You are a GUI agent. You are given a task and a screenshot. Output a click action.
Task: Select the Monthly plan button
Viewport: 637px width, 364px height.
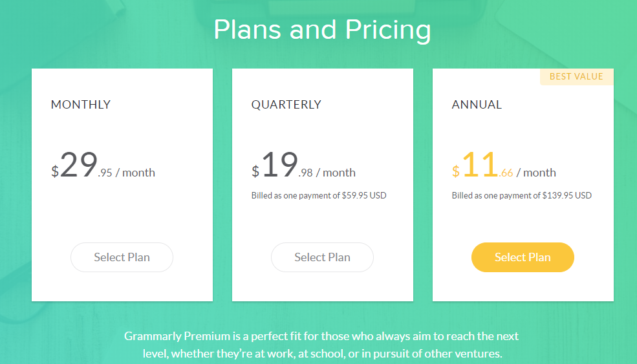(x=122, y=257)
